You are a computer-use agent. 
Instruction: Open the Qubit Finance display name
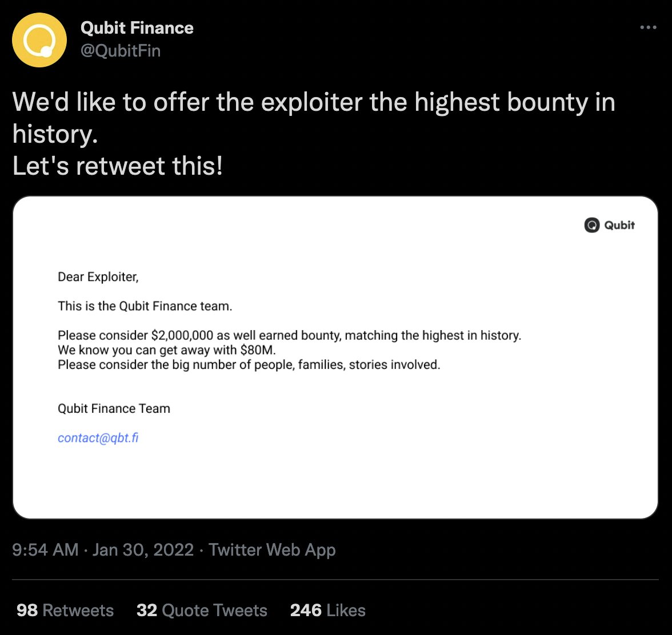(137, 28)
